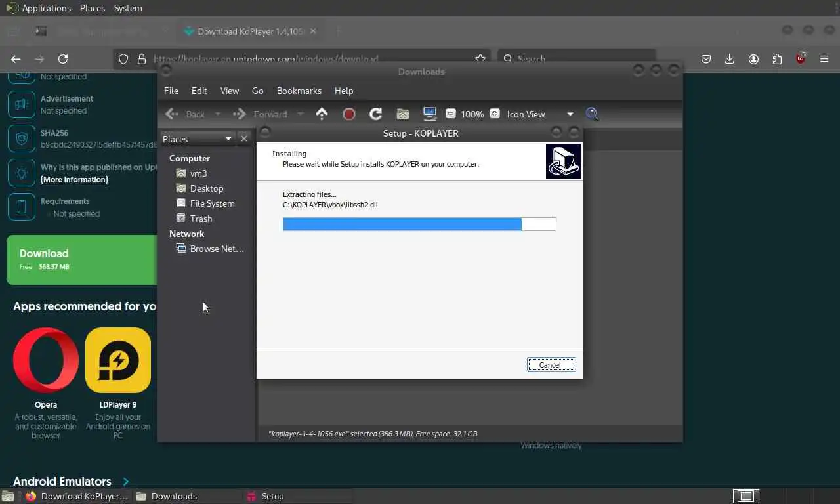Viewport: 840px width, 504px height.
Task: Open Pocket save icon in Firefox
Action: [706, 59]
